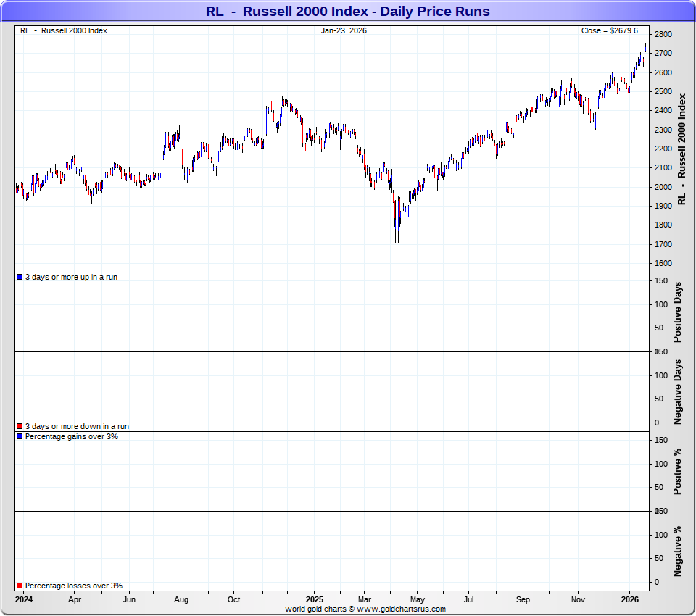Click the '2400' price axis label
Viewport: 696px width, 616px height.
(x=663, y=110)
